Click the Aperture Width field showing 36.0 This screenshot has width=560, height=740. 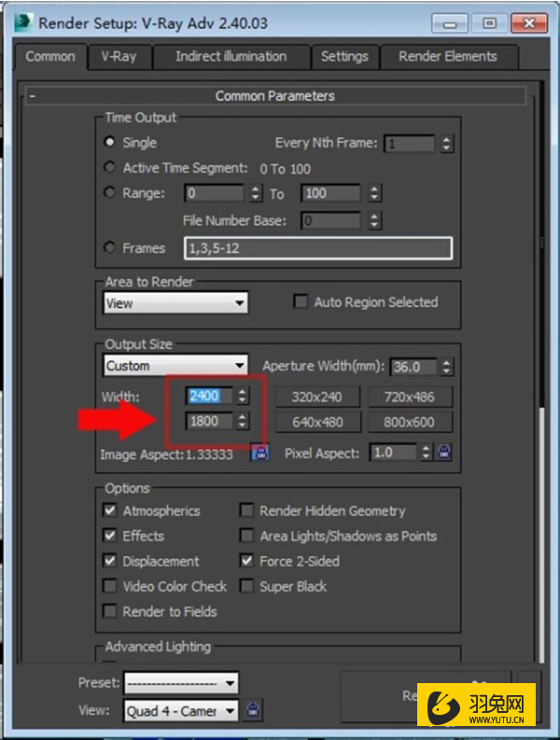(x=413, y=367)
